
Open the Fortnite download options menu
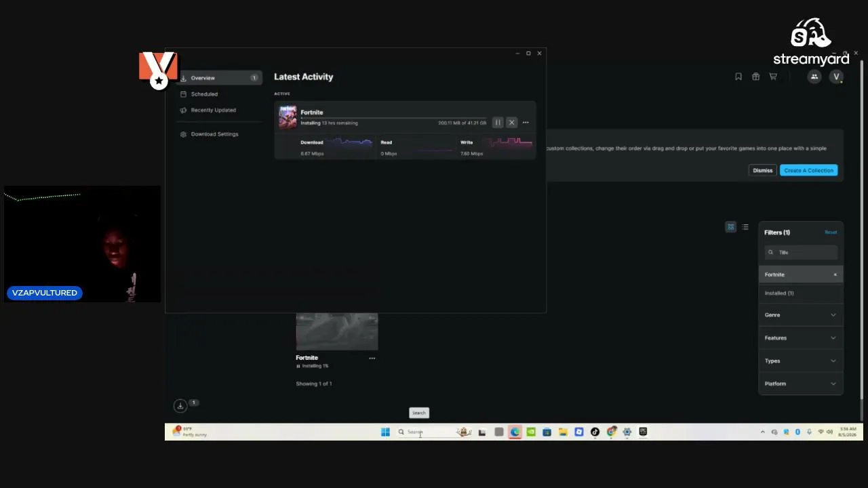pyautogui.click(x=526, y=123)
